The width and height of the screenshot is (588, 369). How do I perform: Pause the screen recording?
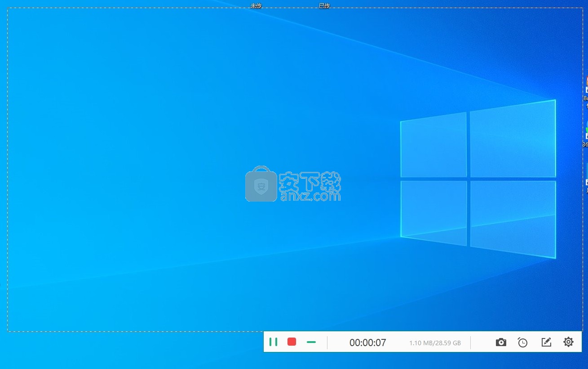(273, 342)
